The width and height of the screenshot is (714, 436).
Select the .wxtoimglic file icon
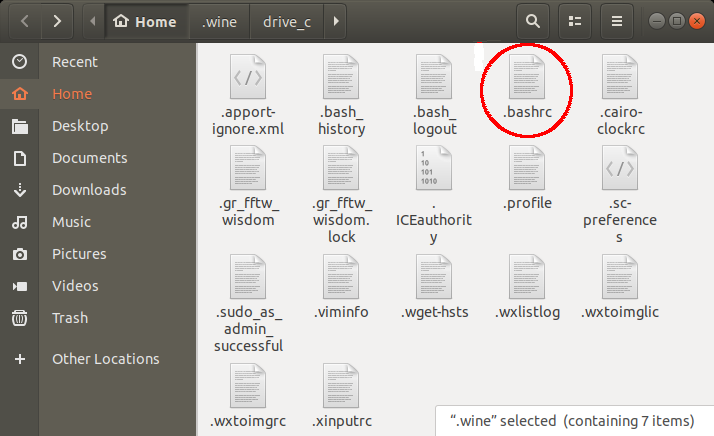(x=620, y=277)
